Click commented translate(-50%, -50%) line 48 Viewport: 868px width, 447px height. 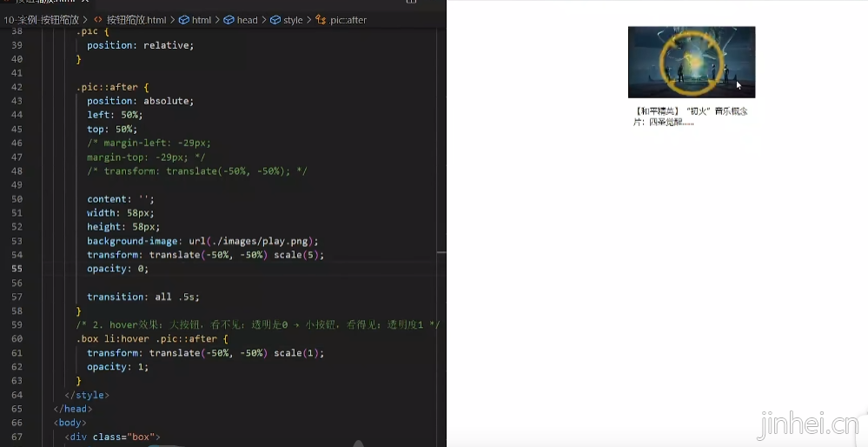(x=196, y=170)
